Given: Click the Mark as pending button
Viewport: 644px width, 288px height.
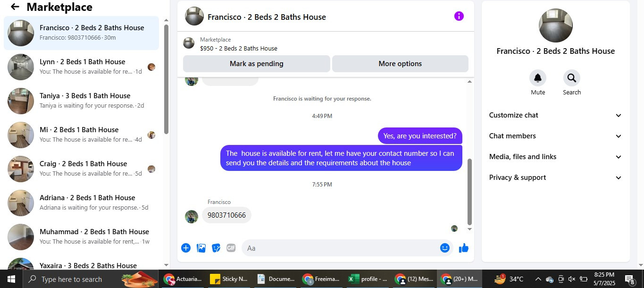Looking at the screenshot, I should pos(256,64).
